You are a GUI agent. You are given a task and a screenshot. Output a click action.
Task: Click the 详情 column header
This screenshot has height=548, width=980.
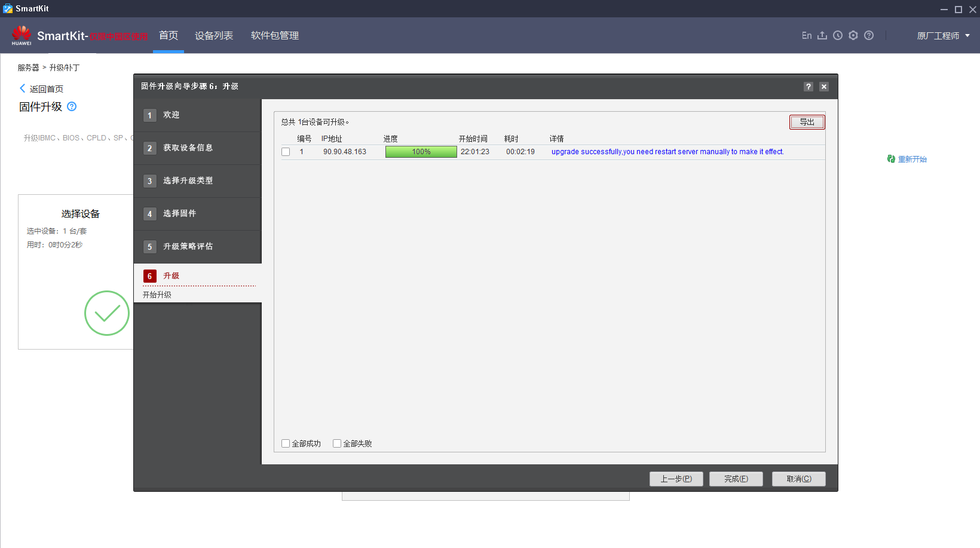pyautogui.click(x=557, y=139)
